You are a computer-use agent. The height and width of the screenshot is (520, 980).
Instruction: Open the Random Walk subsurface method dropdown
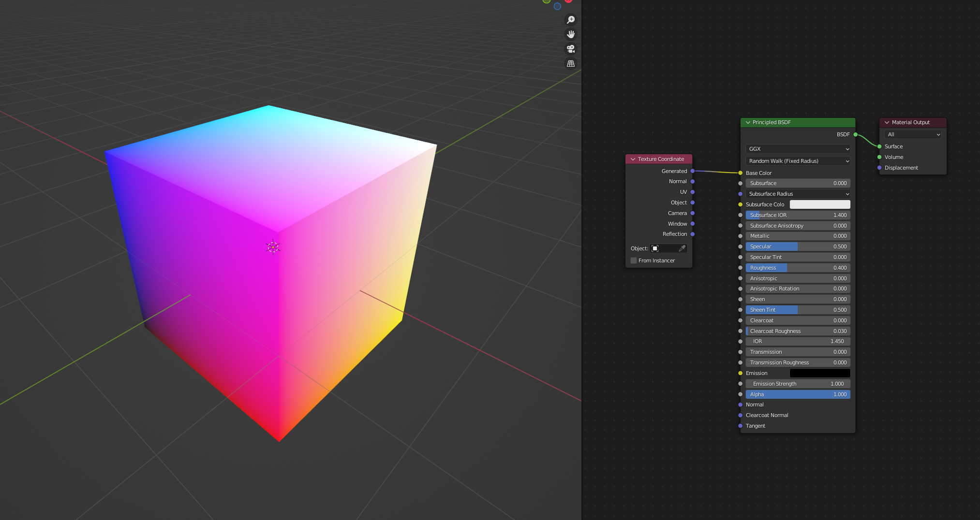click(798, 161)
